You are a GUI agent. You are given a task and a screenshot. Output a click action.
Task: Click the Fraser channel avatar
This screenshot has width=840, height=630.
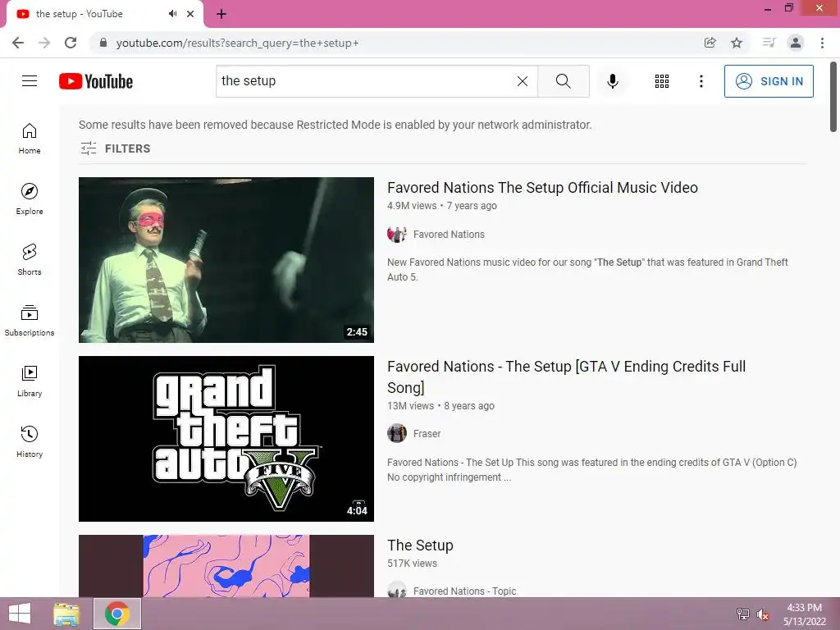[x=397, y=433]
